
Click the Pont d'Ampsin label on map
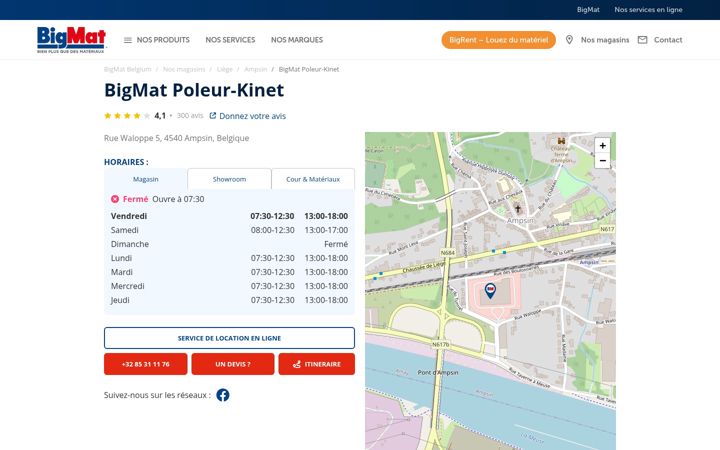(x=438, y=372)
